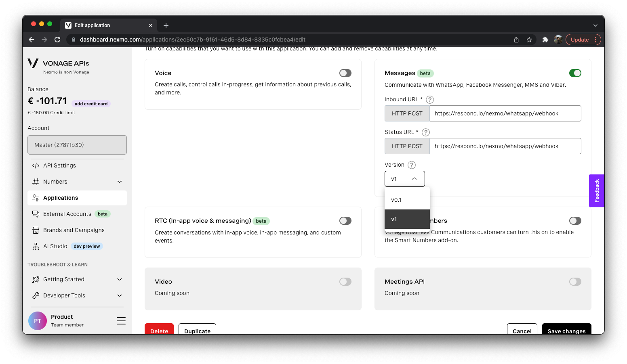Viewport: 627px width, 364px height.
Task: Edit the Inbound URL field
Action: (505, 113)
